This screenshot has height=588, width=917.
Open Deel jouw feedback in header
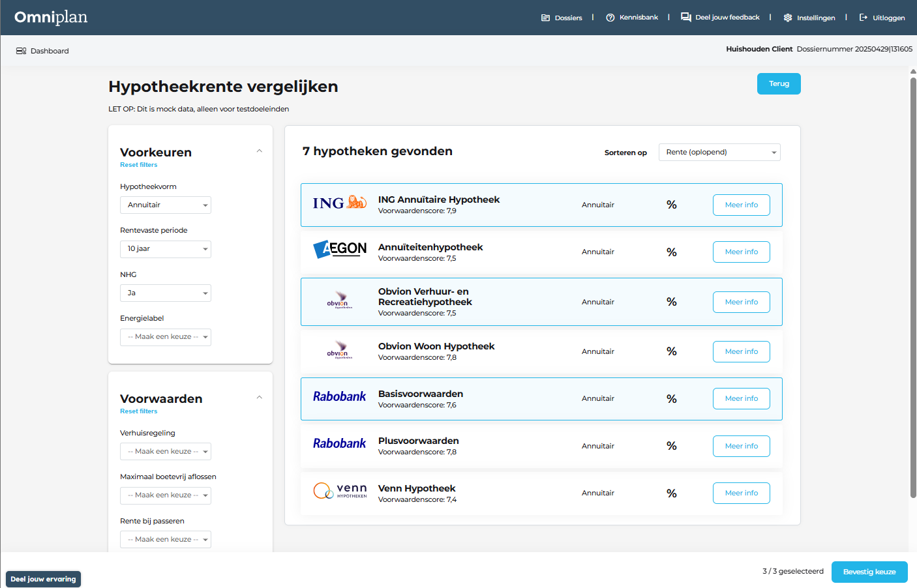coord(720,18)
